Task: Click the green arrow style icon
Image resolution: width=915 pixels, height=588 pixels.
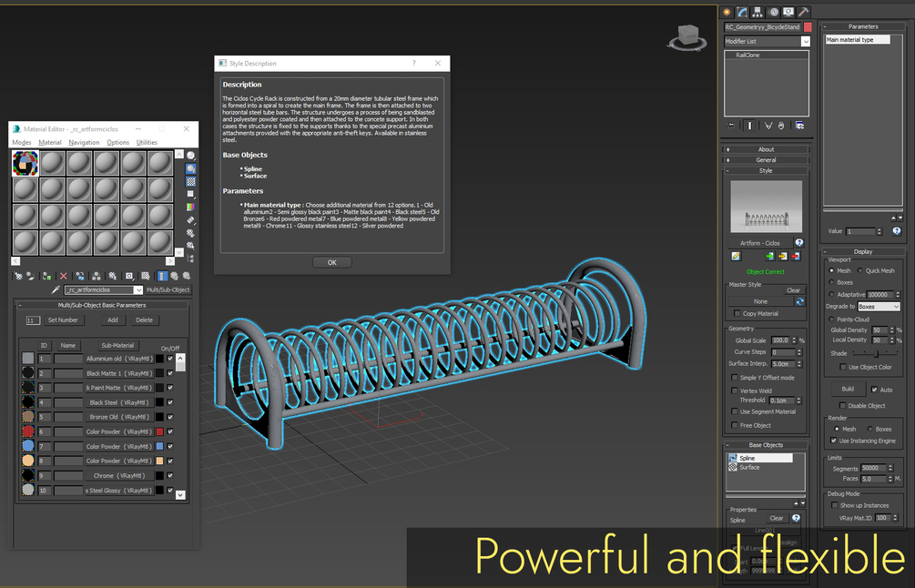Action: [x=769, y=256]
